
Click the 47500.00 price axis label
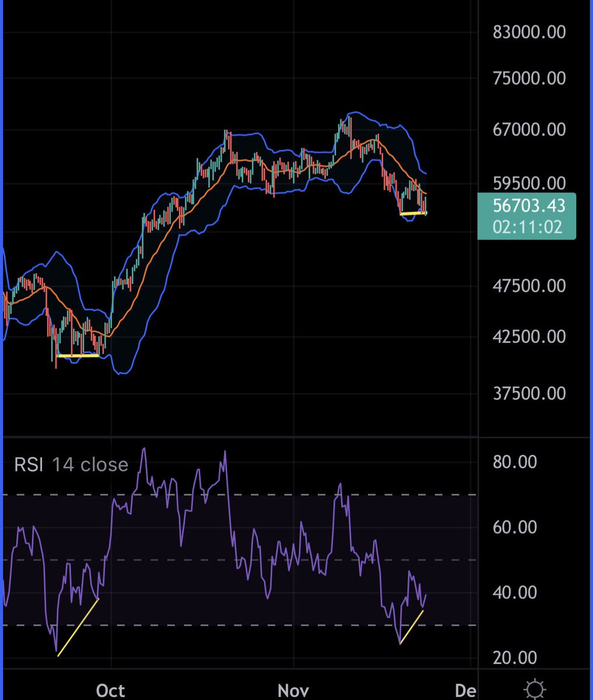[x=529, y=285]
